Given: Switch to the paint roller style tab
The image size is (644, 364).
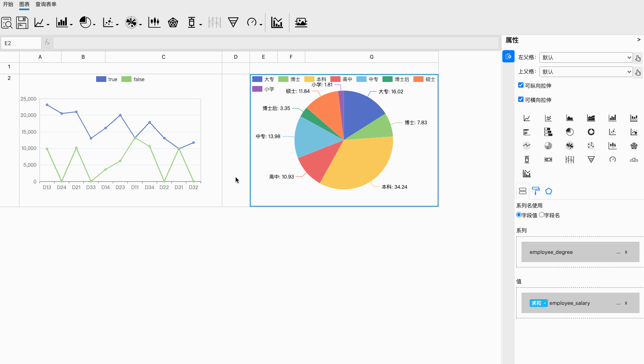Looking at the screenshot, I should click(x=536, y=191).
